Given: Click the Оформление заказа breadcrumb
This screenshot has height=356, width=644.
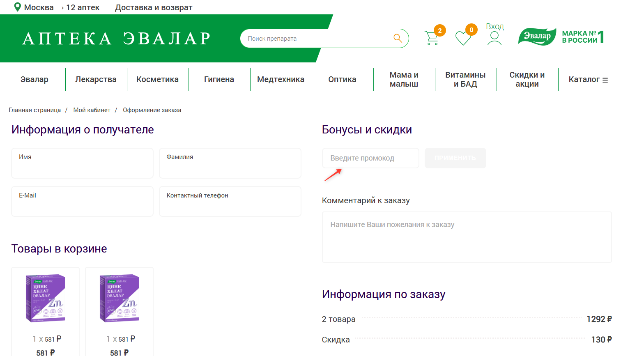Looking at the screenshot, I should [152, 110].
